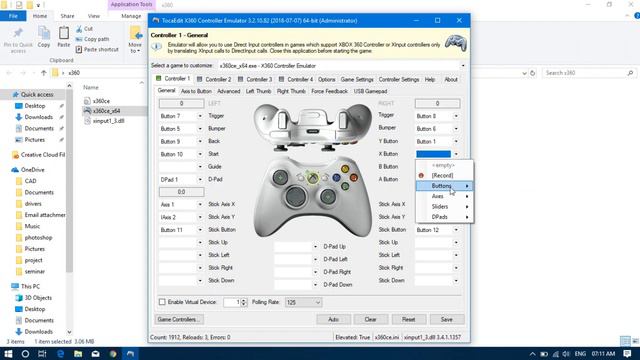The image size is (640, 360).
Task: Click the x360ce.ini status bar entry
Action: [x=387, y=338]
